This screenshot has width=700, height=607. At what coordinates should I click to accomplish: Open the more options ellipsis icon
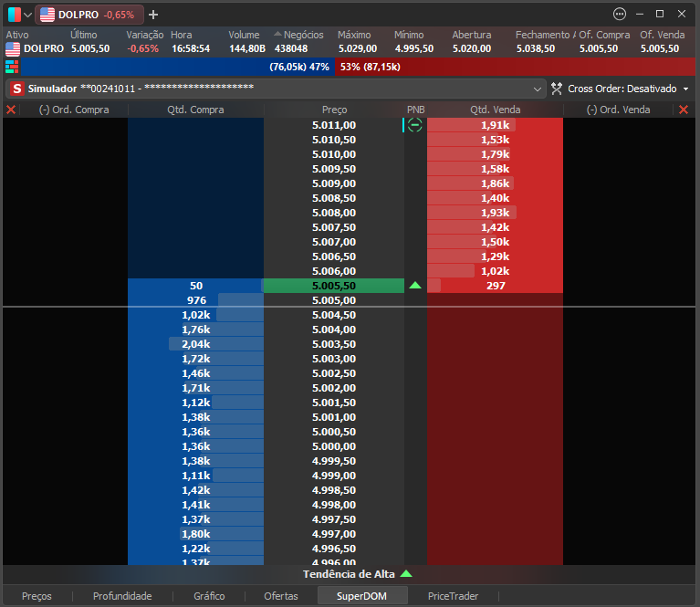tap(619, 14)
